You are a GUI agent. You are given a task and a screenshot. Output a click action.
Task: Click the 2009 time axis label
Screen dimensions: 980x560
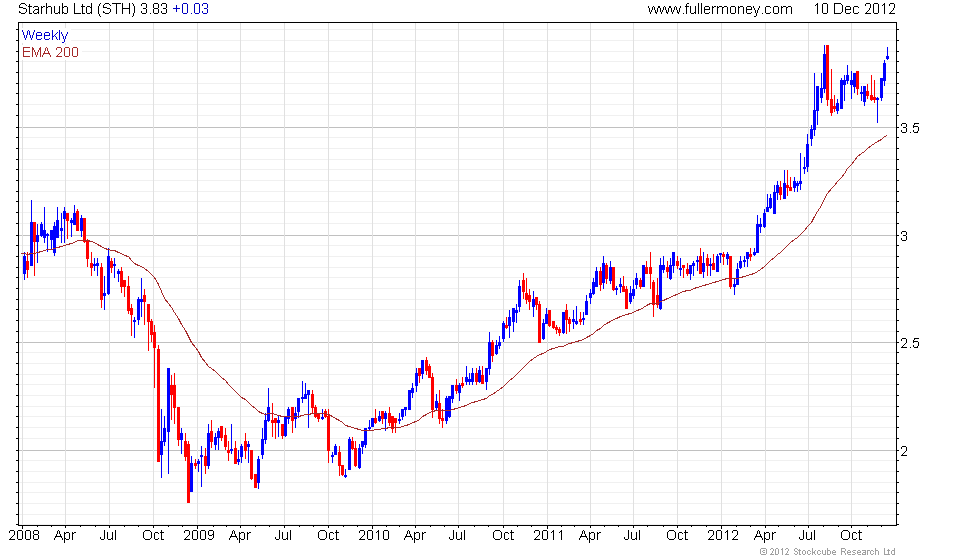pyautogui.click(x=199, y=536)
